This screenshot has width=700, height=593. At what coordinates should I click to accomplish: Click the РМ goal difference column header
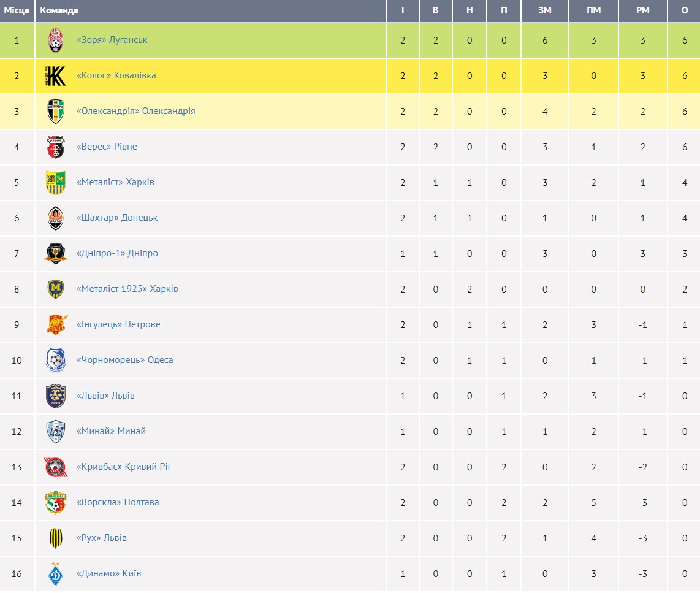pyautogui.click(x=642, y=10)
